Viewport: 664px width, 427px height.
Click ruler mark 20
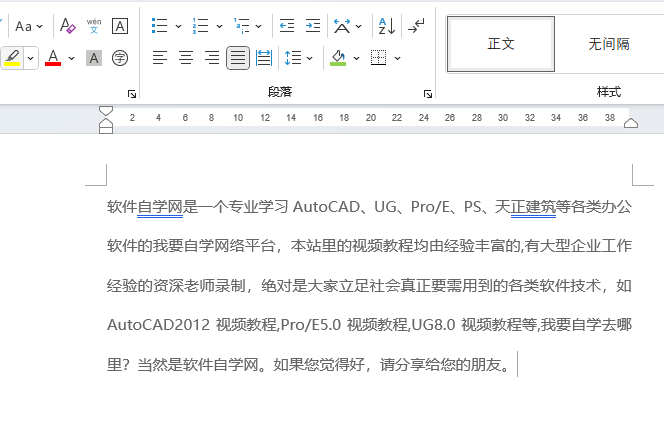pos(371,118)
